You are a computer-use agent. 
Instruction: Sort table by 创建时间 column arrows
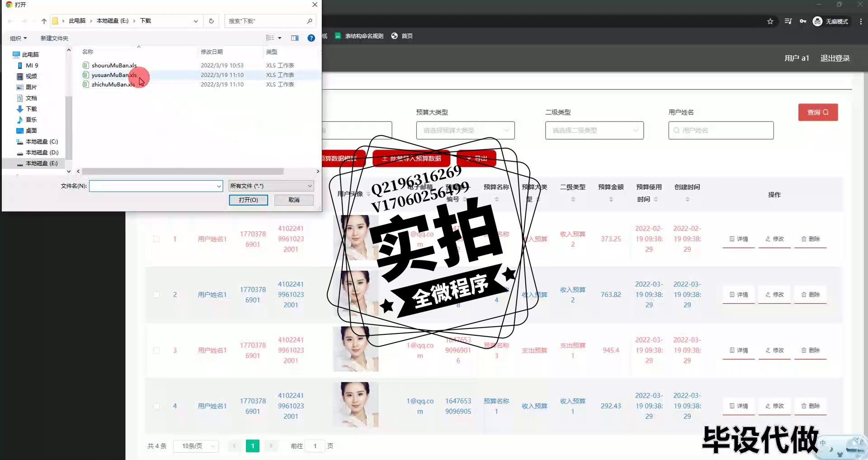687,199
